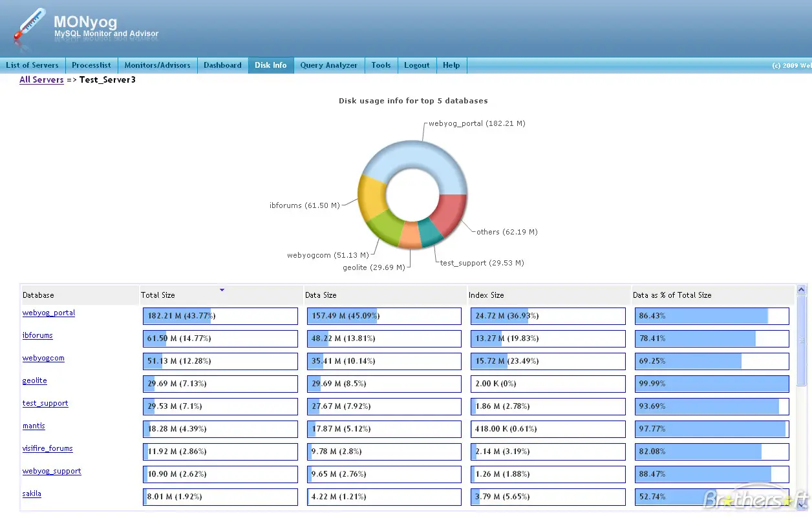This screenshot has height=520, width=812.
Task: Click the 9.78 M (2.8%) data size cell
Action: (385, 452)
